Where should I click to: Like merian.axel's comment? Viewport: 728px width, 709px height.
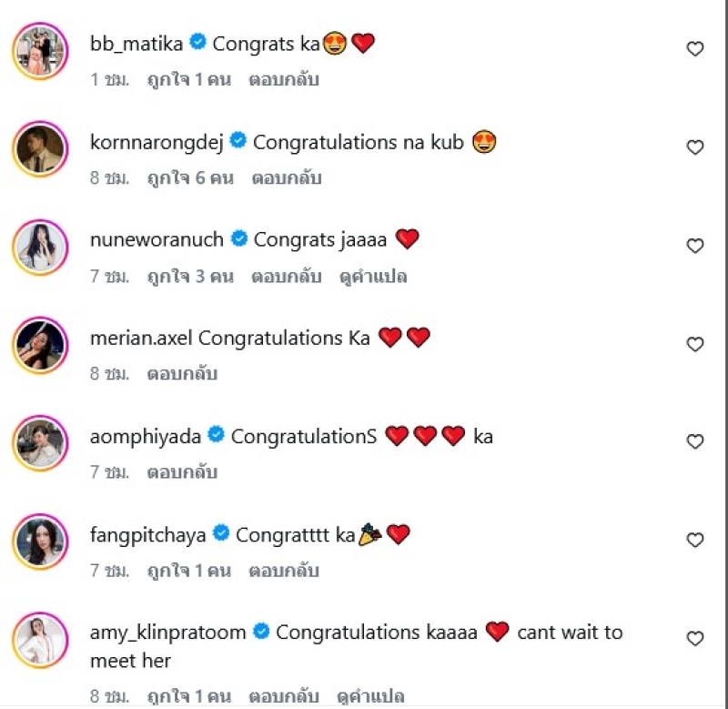click(x=694, y=344)
